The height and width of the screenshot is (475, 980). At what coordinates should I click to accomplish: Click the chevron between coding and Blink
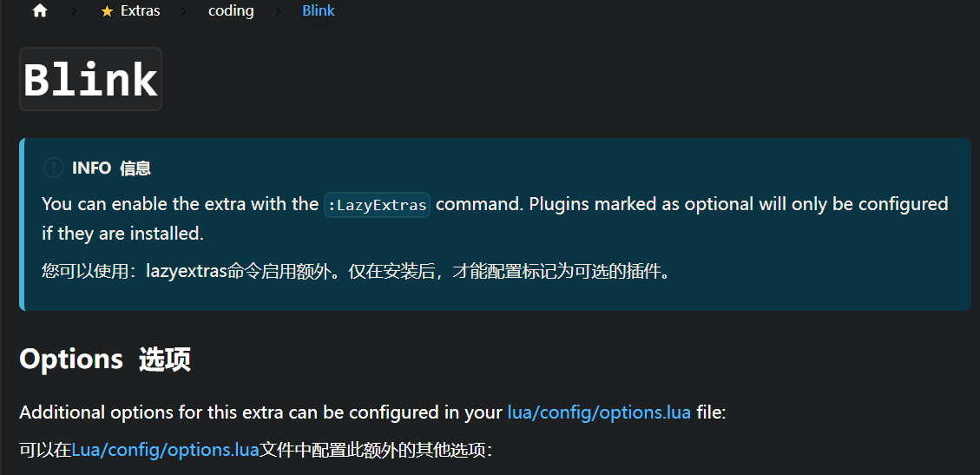click(x=278, y=11)
